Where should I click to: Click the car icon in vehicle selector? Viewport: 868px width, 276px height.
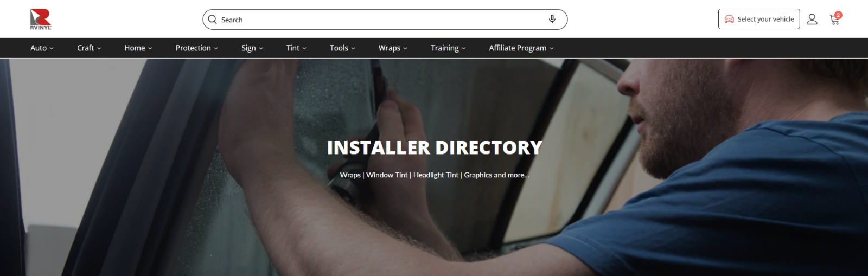tap(729, 19)
